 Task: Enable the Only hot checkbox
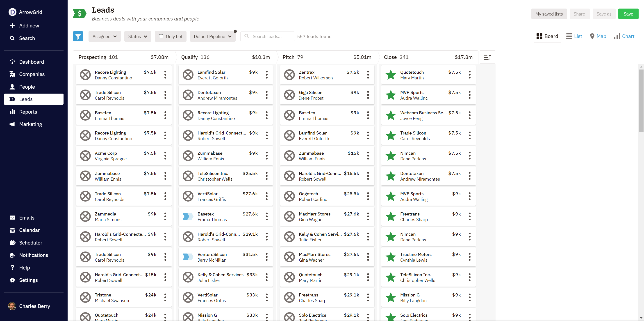(x=161, y=36)
